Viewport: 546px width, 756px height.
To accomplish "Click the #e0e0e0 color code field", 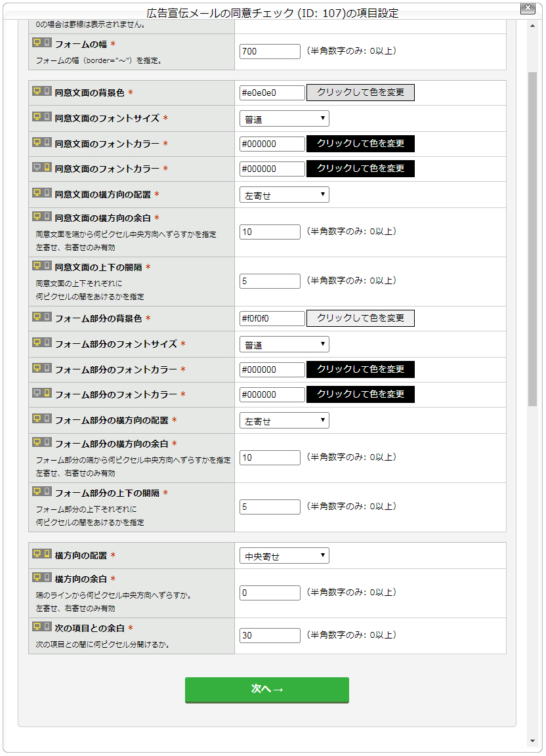I will 272,93.
